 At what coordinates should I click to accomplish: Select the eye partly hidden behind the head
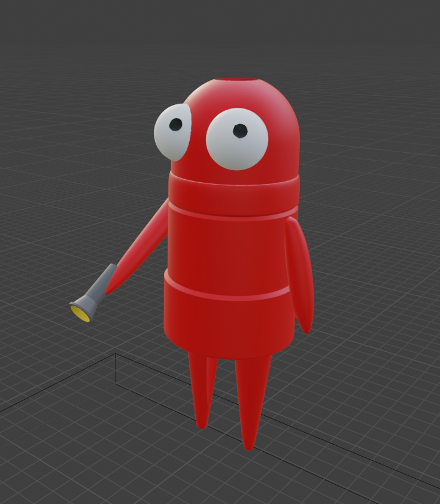pyautogui.click(x=172, y=132)
